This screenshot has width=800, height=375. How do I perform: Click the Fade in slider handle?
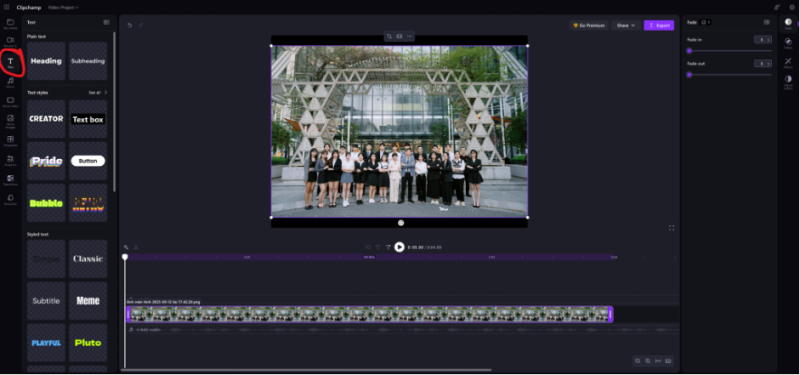pyautogui.click(x=689, y=51)
